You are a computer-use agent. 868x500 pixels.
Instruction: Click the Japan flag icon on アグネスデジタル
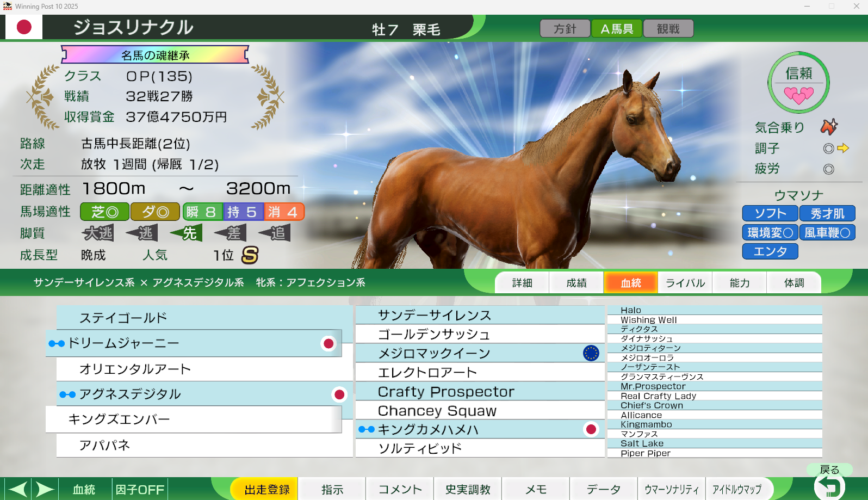point(339,394)
